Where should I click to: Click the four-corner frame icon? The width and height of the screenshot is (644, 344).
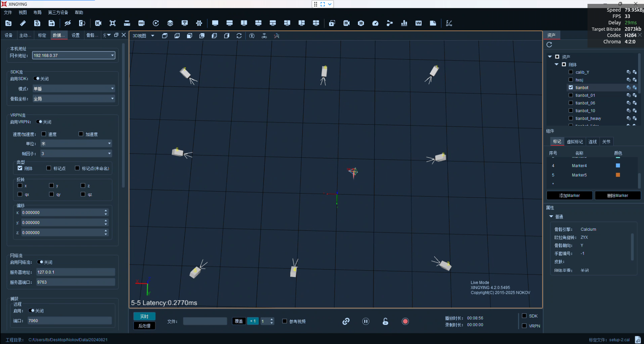(x=113, y=23)
